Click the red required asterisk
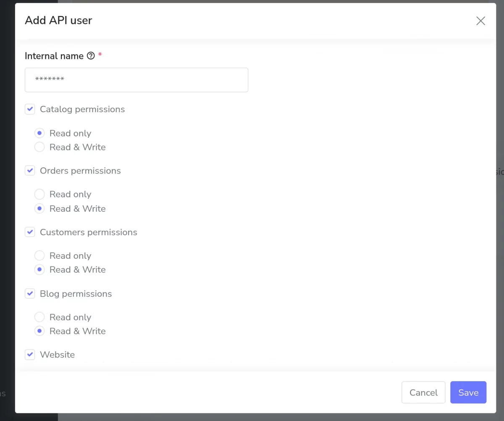The image size is (504, 421). 100,54
